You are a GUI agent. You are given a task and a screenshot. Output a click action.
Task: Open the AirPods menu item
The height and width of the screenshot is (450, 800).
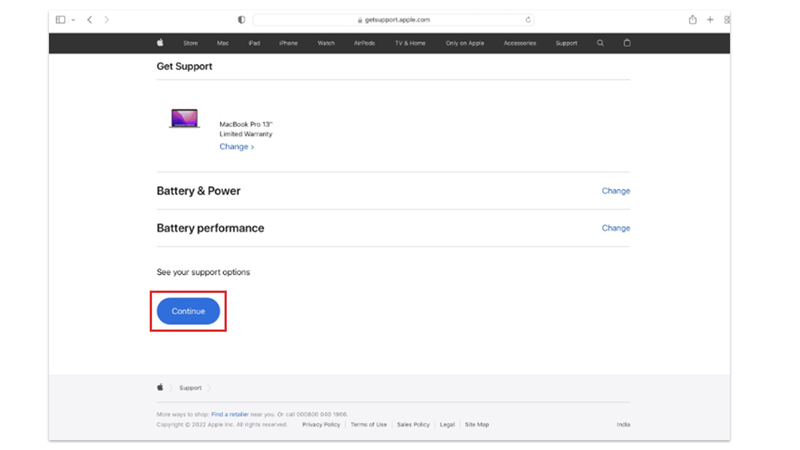pyautogui.click(x=364, y=43)
